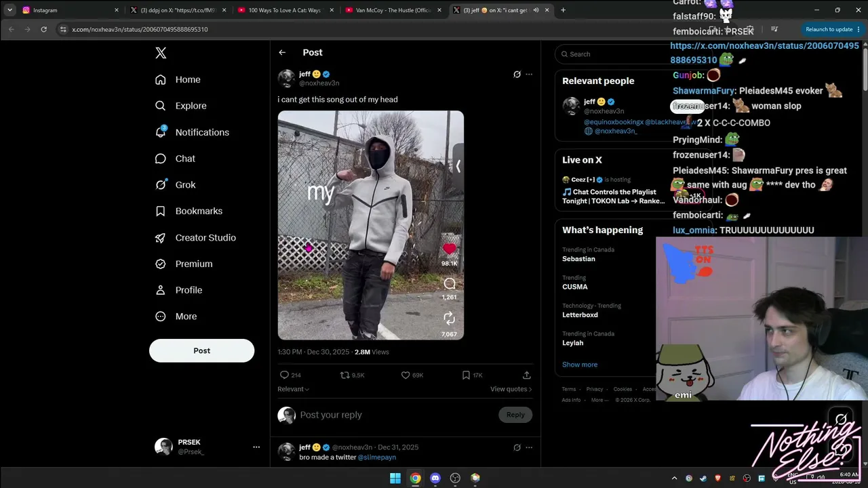Reload the page
The height and width of the screenshot is (488, 868).
pyautogui.click(x=44, y=29)
